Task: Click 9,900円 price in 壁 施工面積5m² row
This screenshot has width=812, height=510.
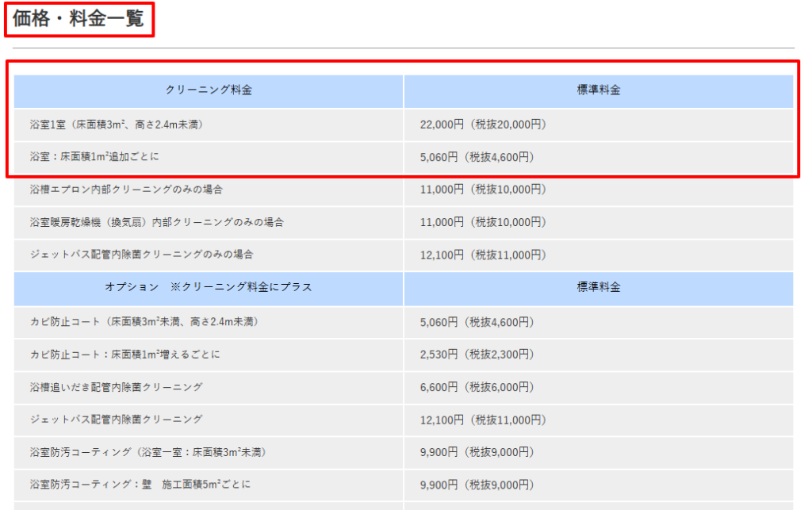Action: (477, 485)
